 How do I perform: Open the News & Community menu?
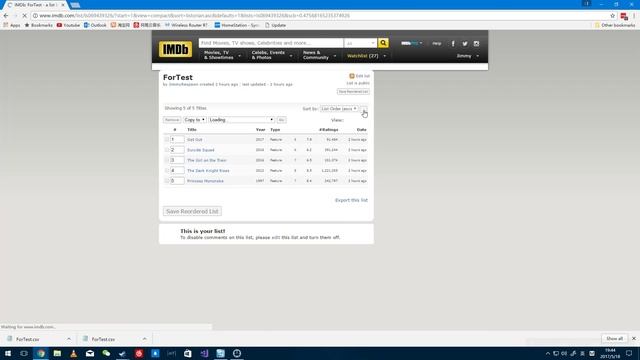tap(319, 55)
